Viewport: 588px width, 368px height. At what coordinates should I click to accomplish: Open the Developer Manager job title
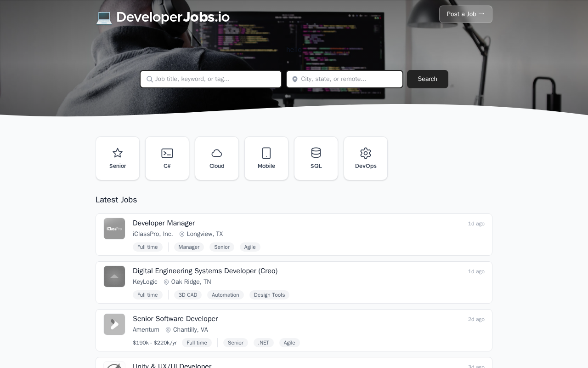[x=164, y=223]
